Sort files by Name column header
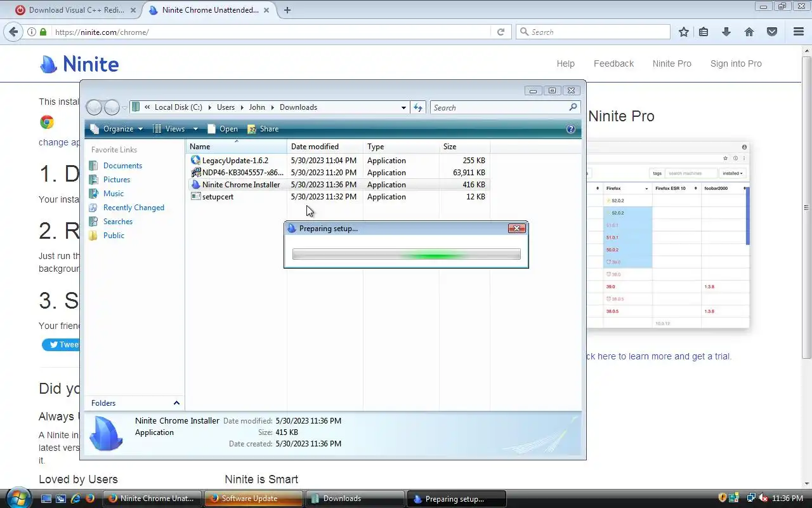 [x=236, y=147]
